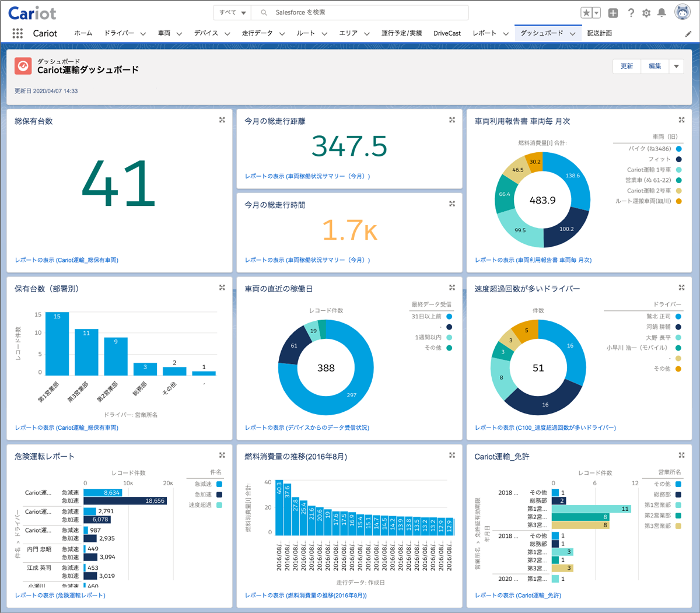700x613 pixels.
Task: Expand the 総保有台数 widget
Action: pyautogui.click(x=222, y=120)
